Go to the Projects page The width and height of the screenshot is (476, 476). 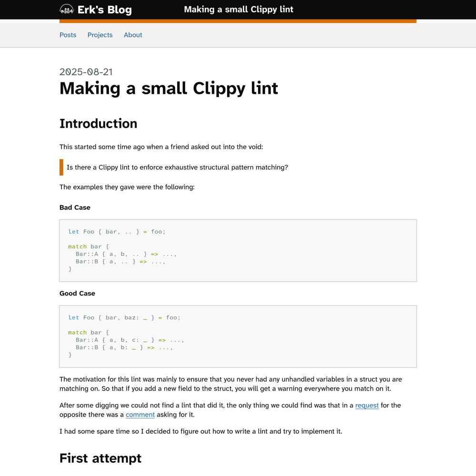[100, 35]
